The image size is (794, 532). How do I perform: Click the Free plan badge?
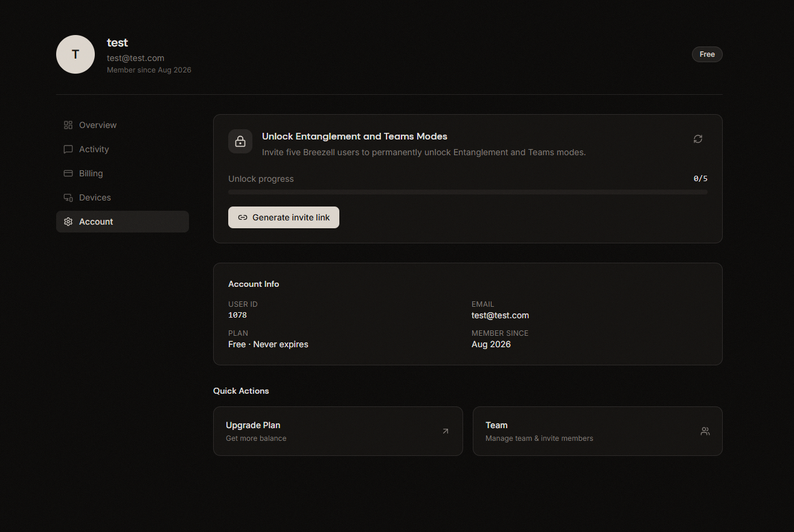point(707,54)
